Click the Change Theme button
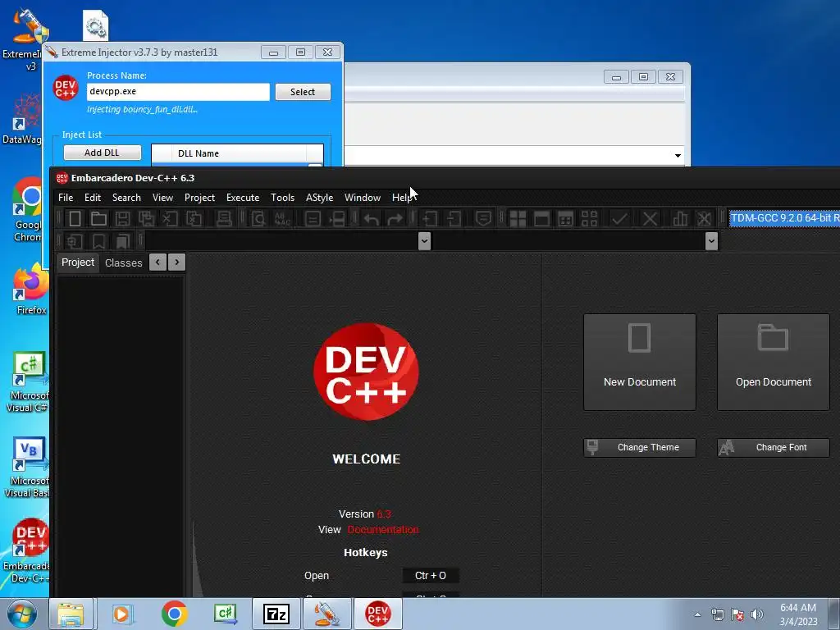Screen dimensions: 840x630 coord(640,447)
